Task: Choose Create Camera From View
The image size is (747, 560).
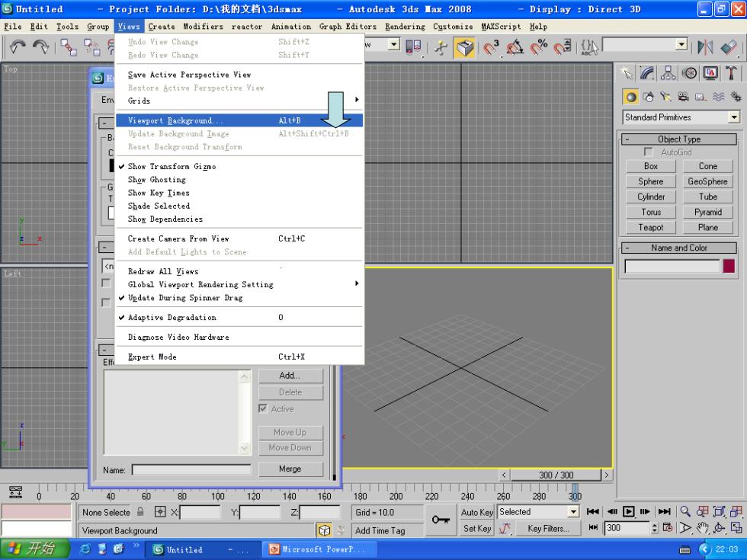Action: [x=239, y=238]
